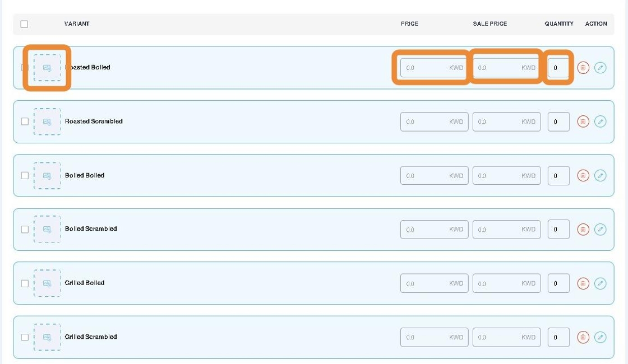Select the Boiled Boiled row checkbox
The height and width of the screenshot is (364, 628).
click(25, 175)
